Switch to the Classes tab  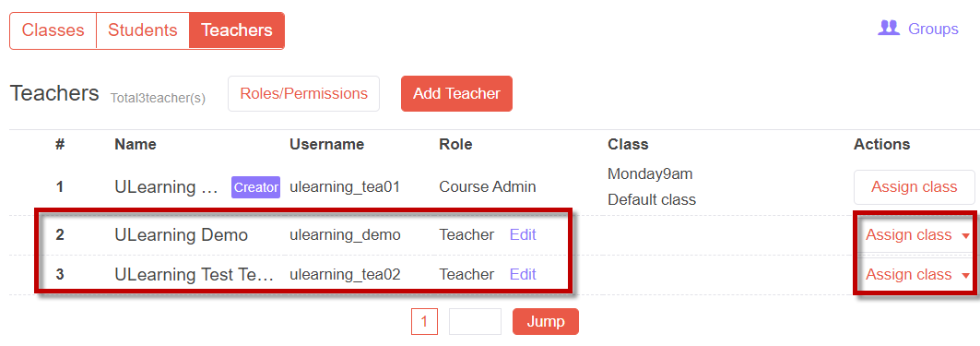[53, 30]
